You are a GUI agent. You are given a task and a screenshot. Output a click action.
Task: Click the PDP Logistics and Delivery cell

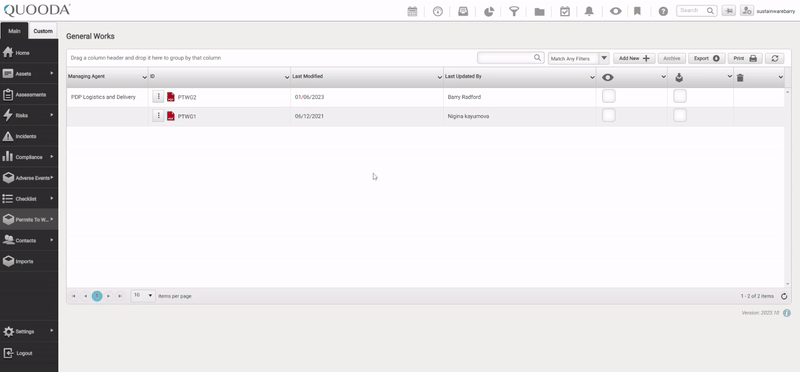click(x=108, y=97)
